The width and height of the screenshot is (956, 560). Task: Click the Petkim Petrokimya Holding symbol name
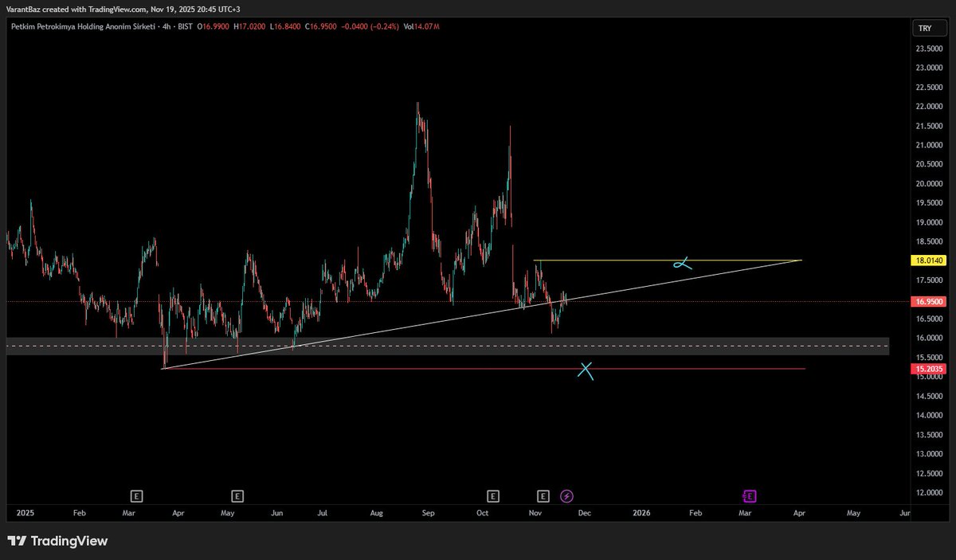84,27
